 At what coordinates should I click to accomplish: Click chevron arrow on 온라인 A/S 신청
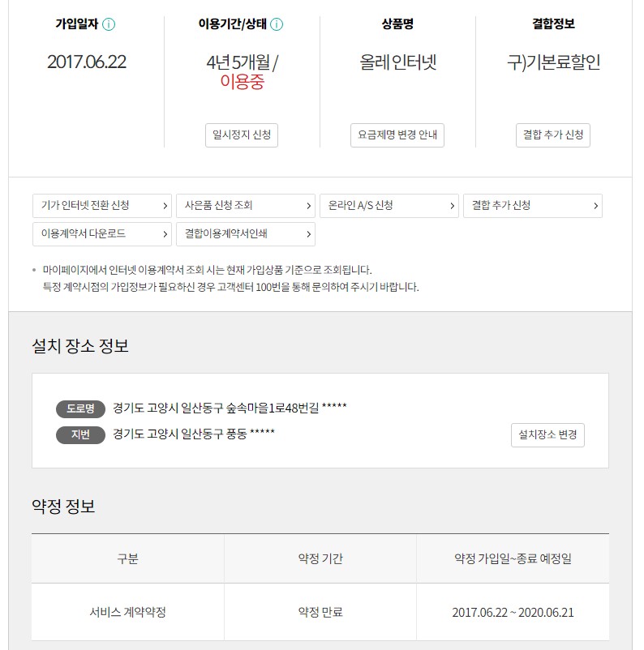(x=453, y=207)
